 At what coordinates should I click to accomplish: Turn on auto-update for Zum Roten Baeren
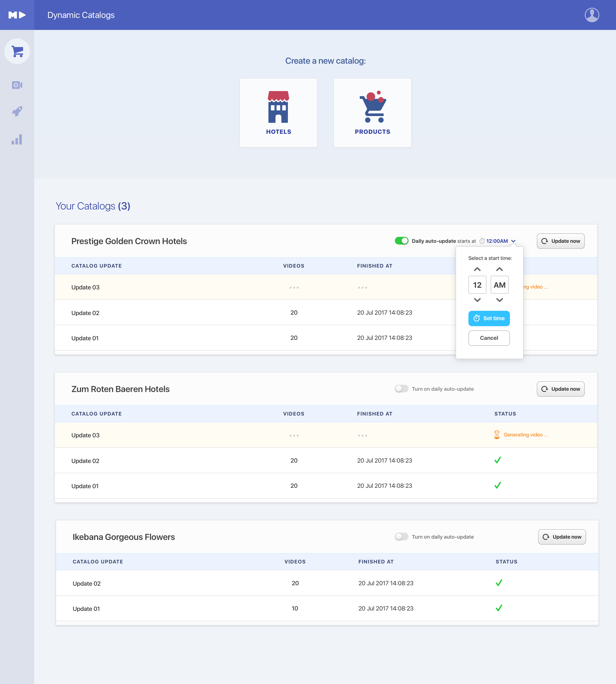coord(401,389)
